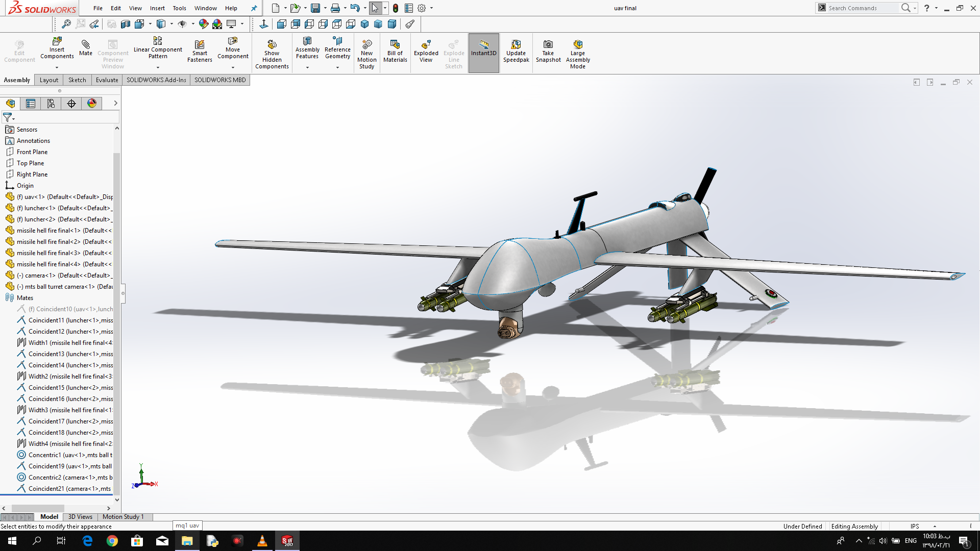Click the Edit Appearance color ball icon

(x=204, y=24)
